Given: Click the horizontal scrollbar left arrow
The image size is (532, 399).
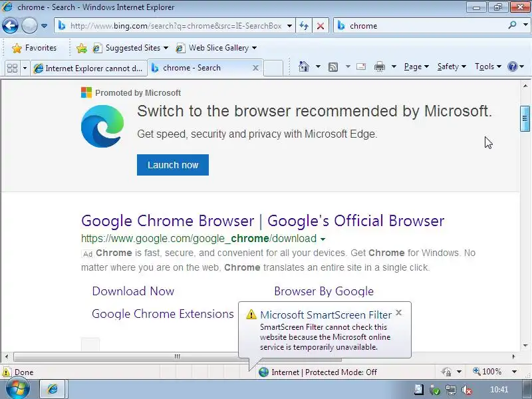Looking at the screenshot, I should 7,356.
